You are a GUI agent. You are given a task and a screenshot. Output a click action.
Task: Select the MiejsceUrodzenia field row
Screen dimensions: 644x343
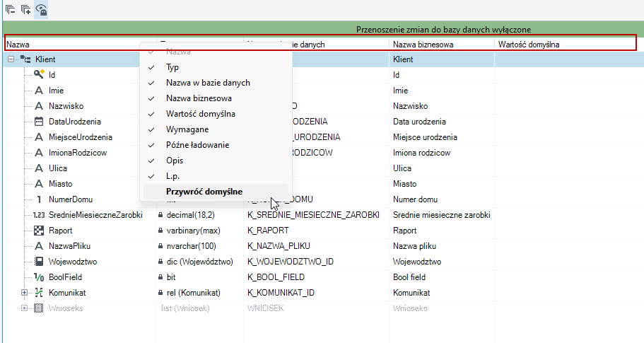[323, 137]
